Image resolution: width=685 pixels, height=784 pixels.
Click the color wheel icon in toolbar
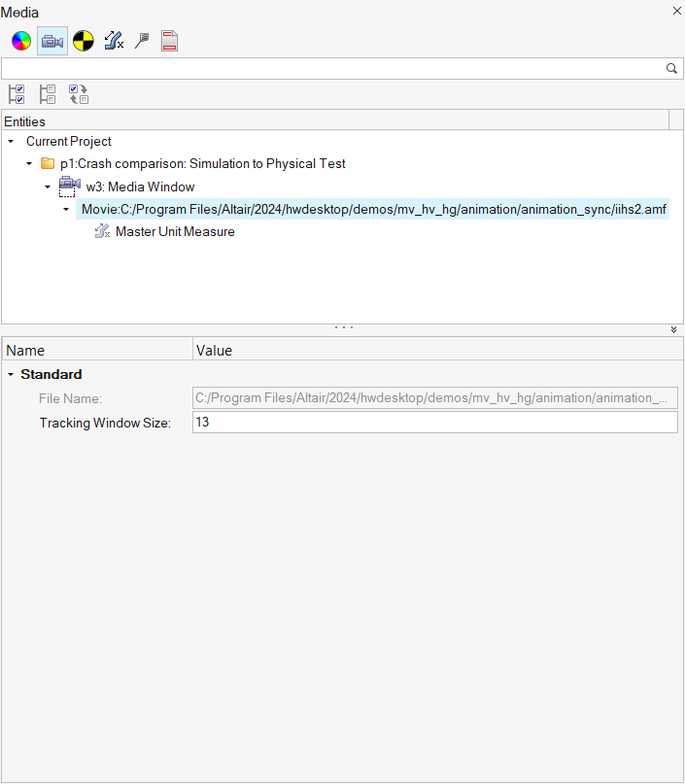(x=20, y=41)
